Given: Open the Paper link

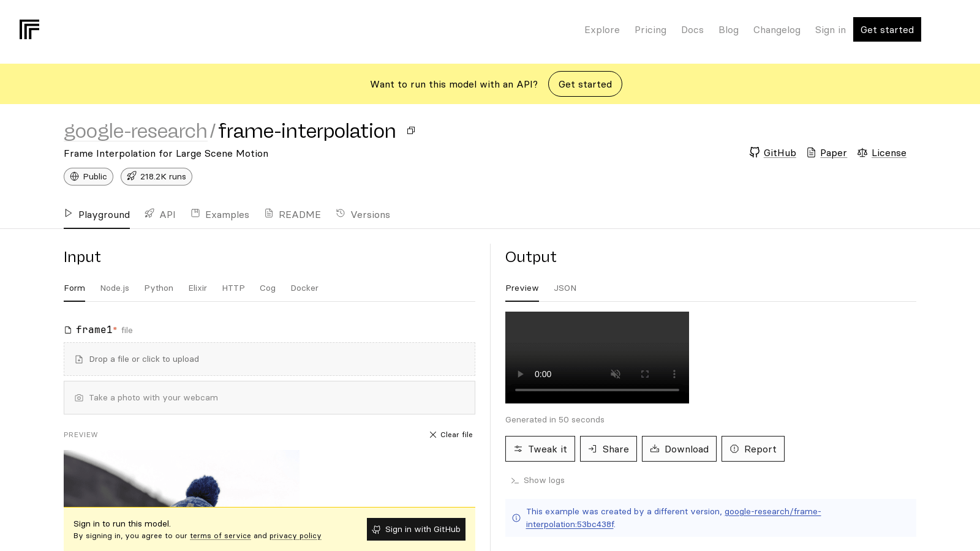Looking at the screenshot, I should pyautogui.click(x=826, y=153).
